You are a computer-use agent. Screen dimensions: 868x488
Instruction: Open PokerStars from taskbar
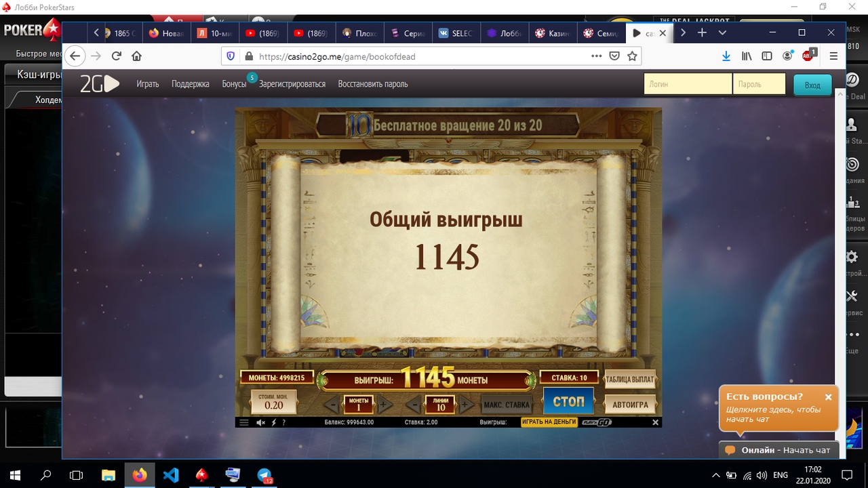click(202, 474)
